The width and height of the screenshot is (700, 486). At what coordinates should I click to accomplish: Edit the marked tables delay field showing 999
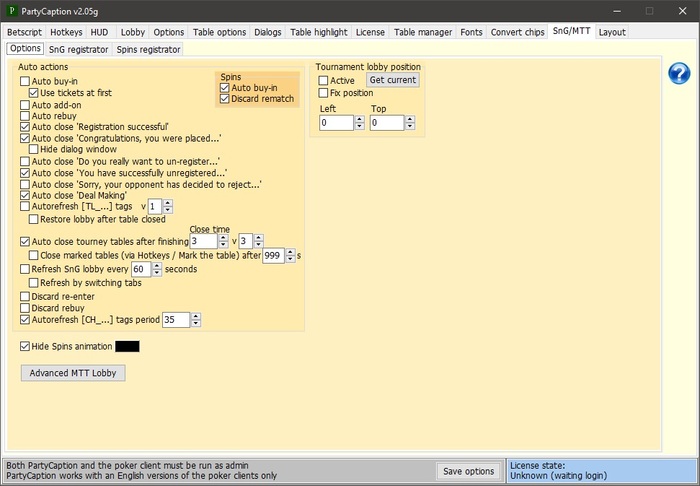tap(273, 256)
